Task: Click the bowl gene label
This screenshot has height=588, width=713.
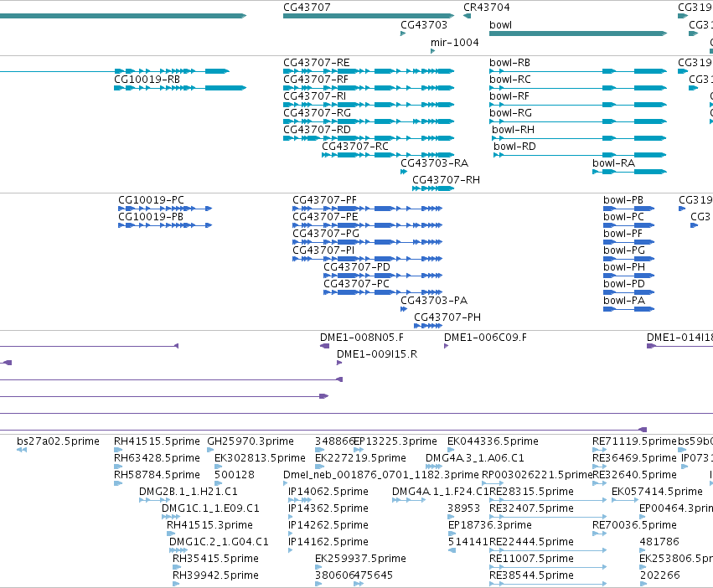Action: click(x=501, y=25)
